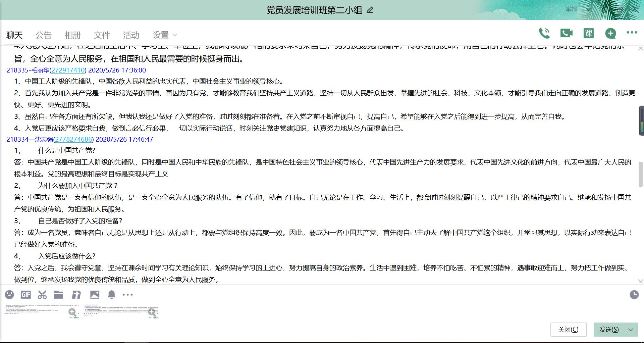Expand the 设置 dropdown menu
The height and width of the screenshot is (343, 644).
pyautogui.click(x=165, y=35)
